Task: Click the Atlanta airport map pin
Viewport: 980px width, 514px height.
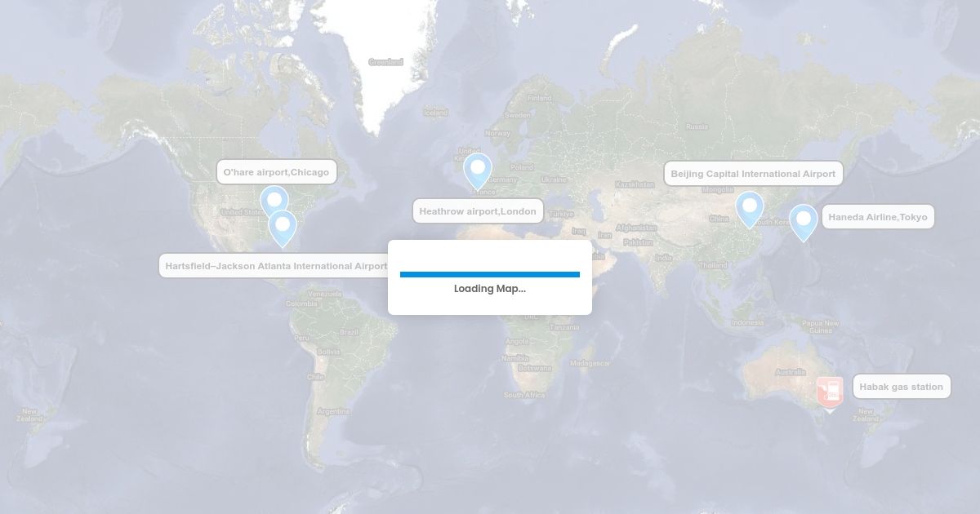Action: [283, 228]
